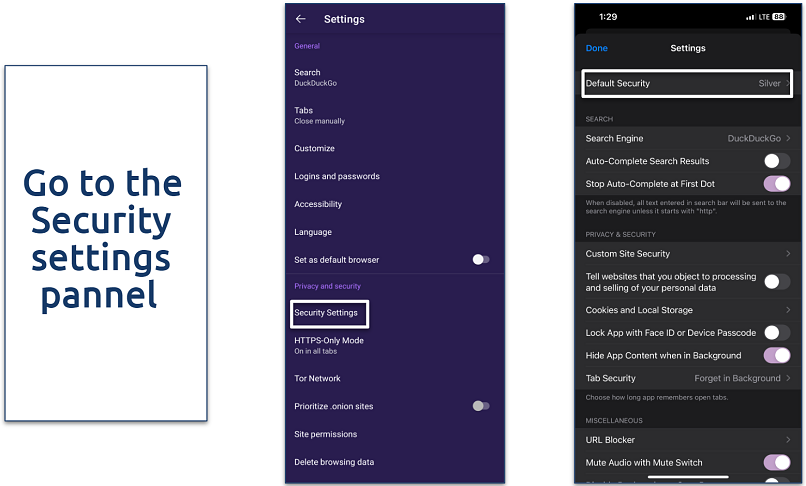
Task: Toggle Set as default browser switch
Action: [x=480, y=260]
